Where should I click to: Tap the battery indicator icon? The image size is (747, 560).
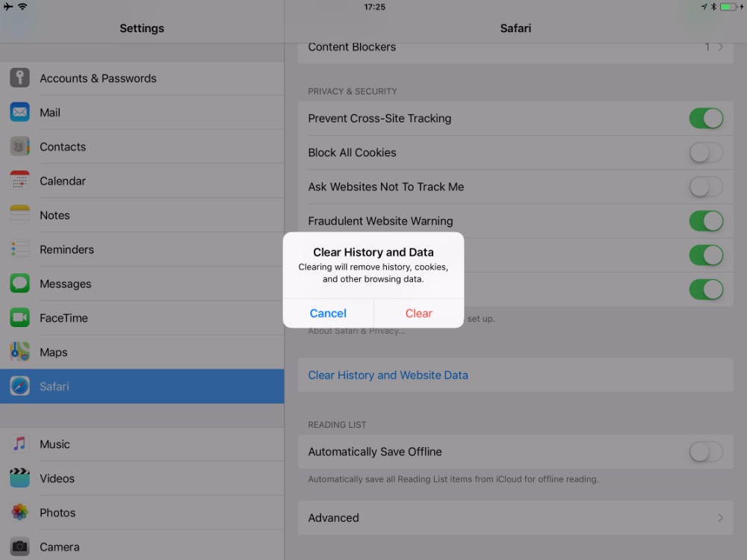click(729, 7)
